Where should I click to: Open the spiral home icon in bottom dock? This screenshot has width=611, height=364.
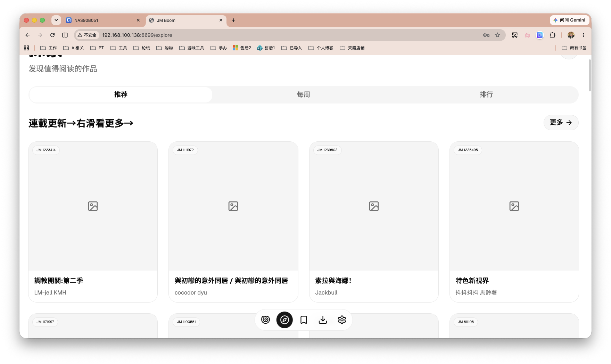[265, 320]
